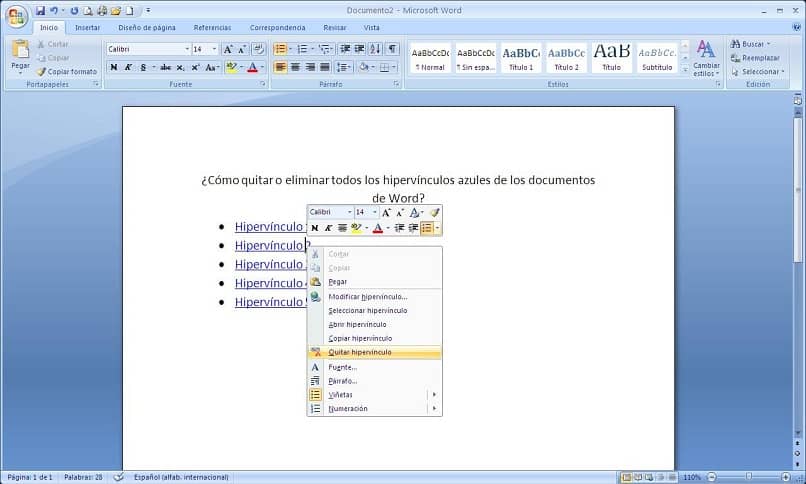Align text right in ribbon
The height and width of the screenshot is (484, 806).
310,67
